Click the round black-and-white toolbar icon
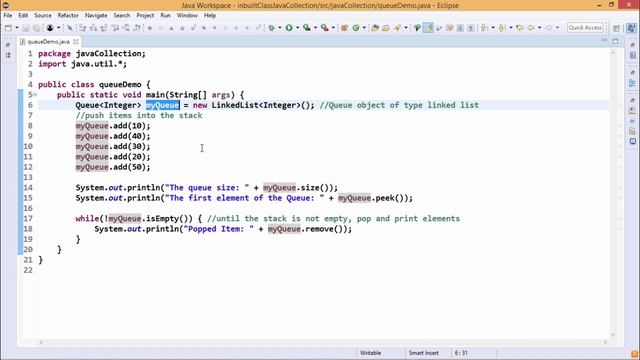 click(x=50, y=28)
